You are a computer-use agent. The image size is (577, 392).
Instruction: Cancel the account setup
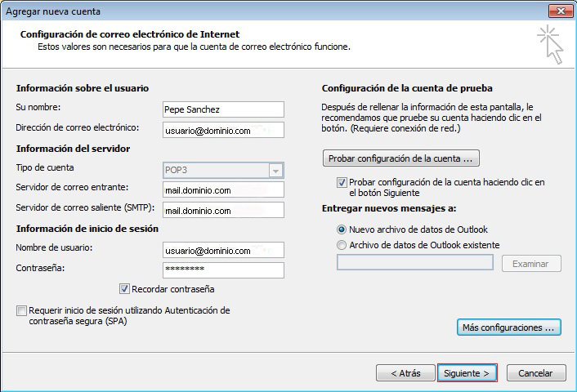pos(535,373)
